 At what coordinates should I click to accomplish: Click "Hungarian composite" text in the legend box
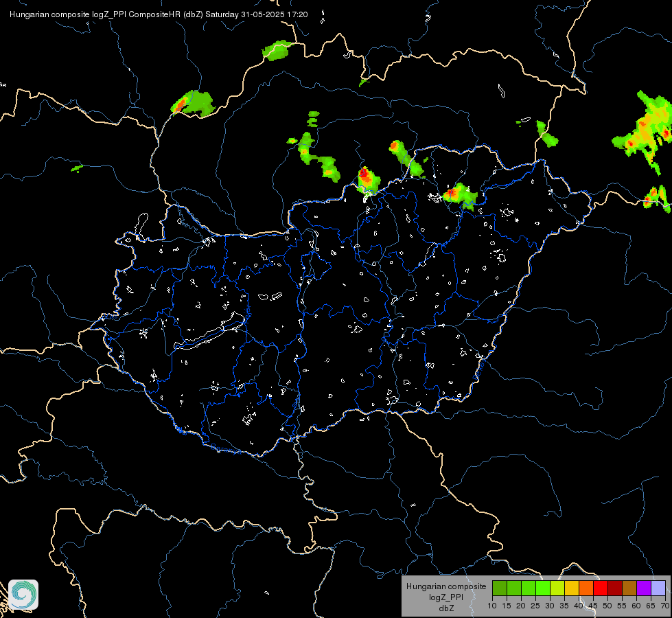(x=446, y=586)
